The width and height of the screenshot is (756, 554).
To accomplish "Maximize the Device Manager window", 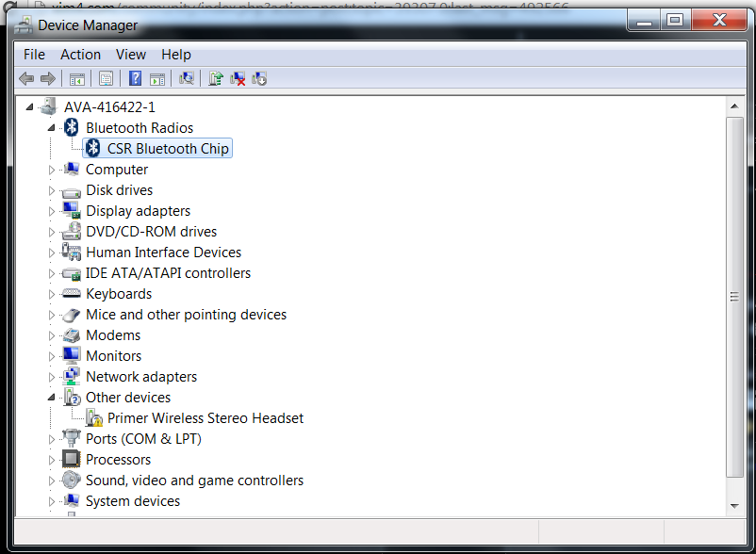I will coord(675,20).
